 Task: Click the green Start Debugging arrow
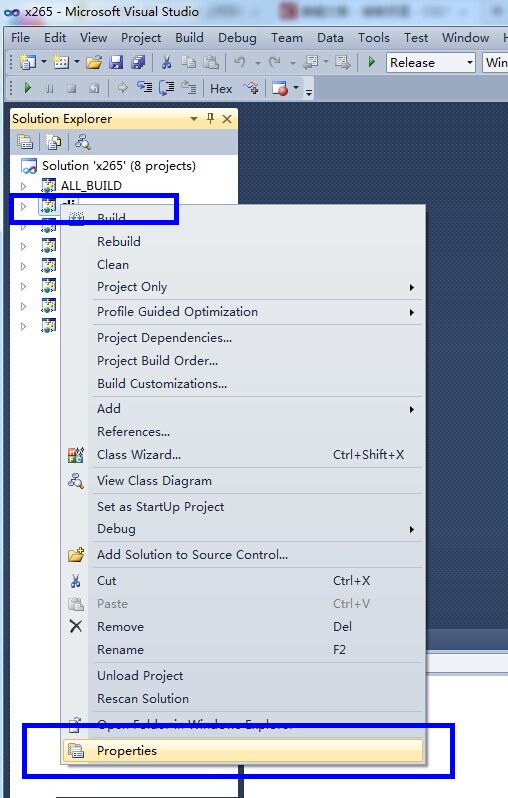pyautogui.click(x=372, y=62)
